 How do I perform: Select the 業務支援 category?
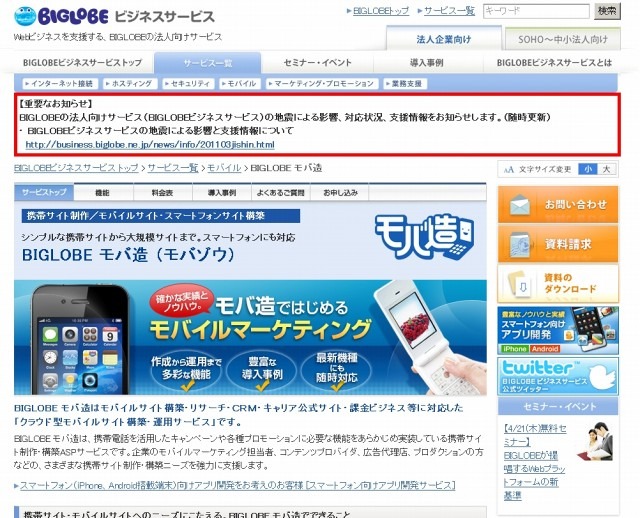(x=404, y=84)
